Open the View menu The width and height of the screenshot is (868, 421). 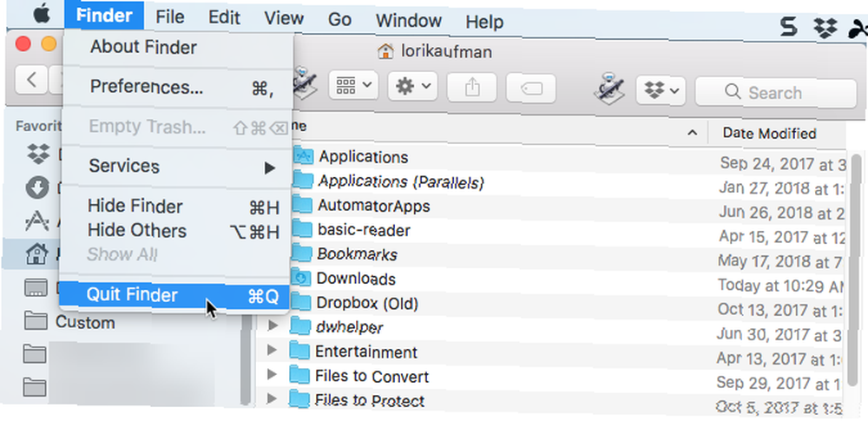(x=284, y=18)
